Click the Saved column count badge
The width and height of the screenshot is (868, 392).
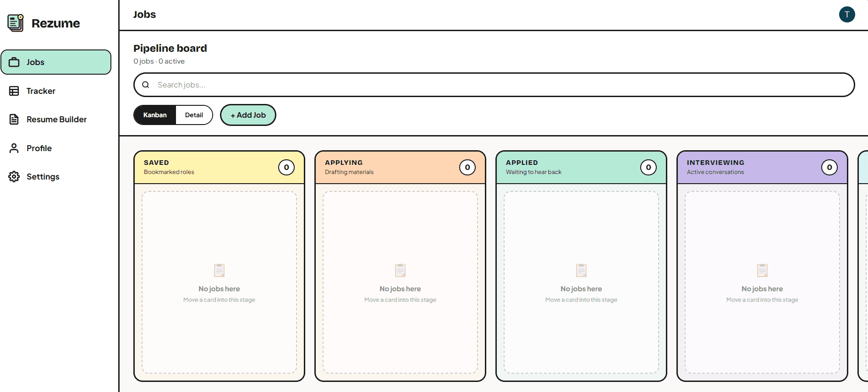click(286, 168)
